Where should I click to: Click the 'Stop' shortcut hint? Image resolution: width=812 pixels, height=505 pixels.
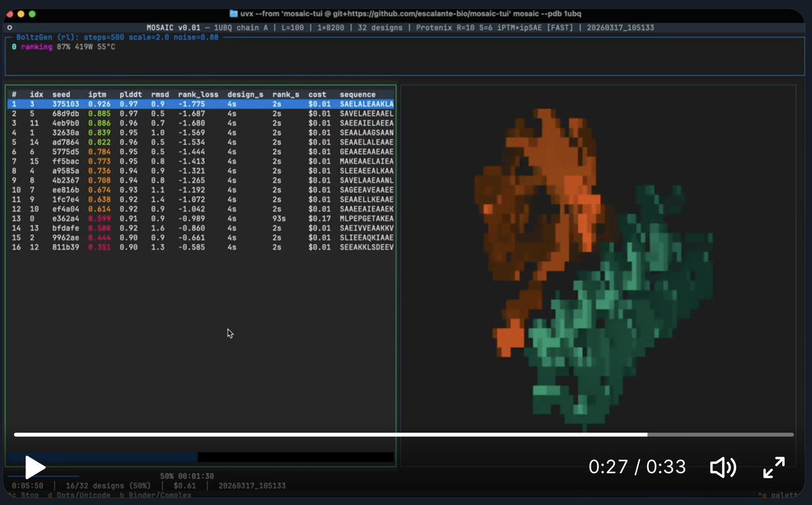(30, 495)
